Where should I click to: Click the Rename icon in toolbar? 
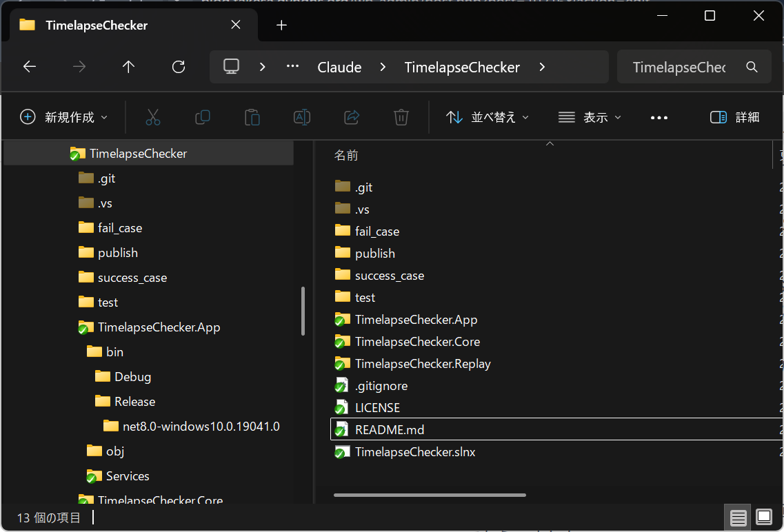coord(302,117)
